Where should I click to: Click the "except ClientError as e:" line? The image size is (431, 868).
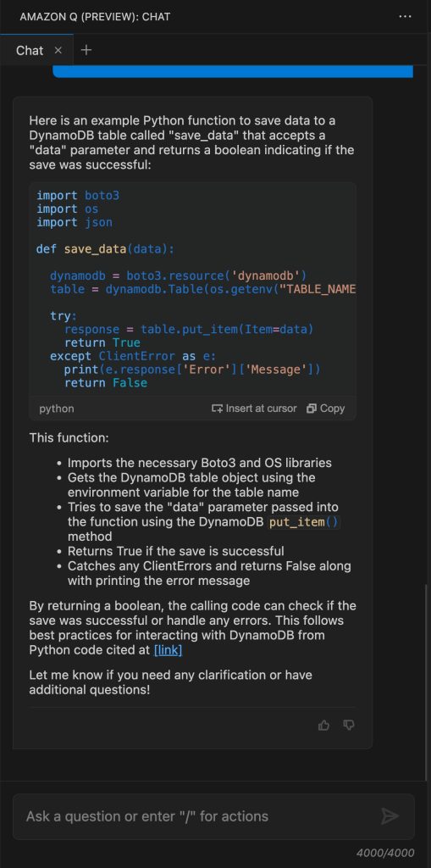(x=133, y=356)
